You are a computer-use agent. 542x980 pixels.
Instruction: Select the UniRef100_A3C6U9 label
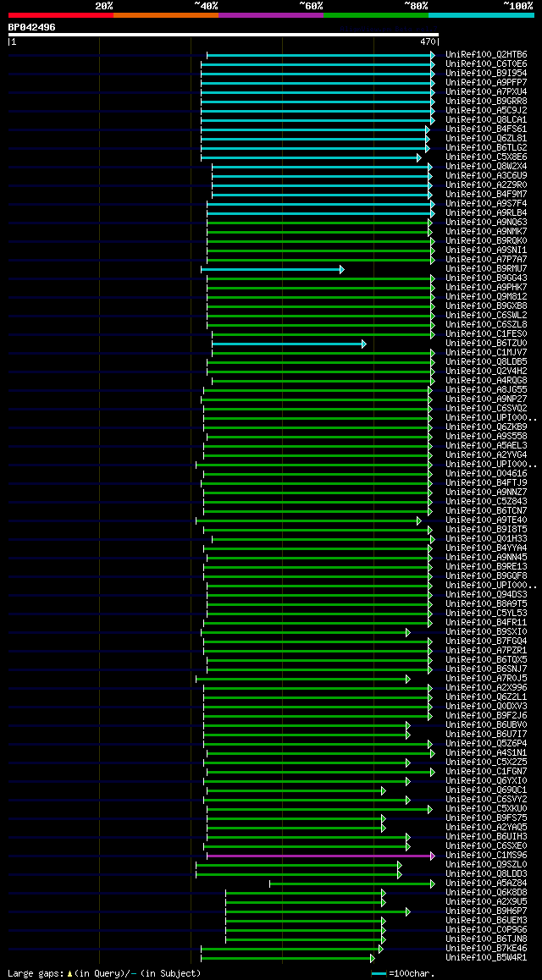pos(486,176)
